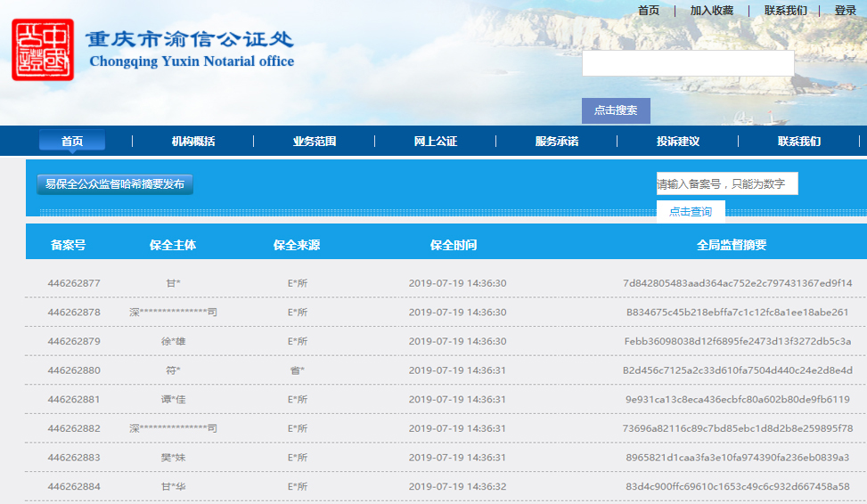867x504 pixels.
Task: Click subject 符* in the table
Action: click(x=173, y=370)
